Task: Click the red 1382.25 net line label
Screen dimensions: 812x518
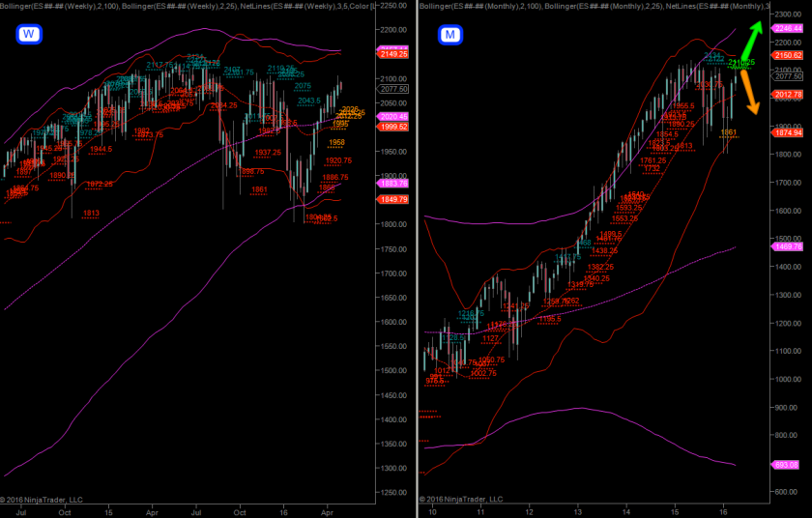Action: point(600,268)
